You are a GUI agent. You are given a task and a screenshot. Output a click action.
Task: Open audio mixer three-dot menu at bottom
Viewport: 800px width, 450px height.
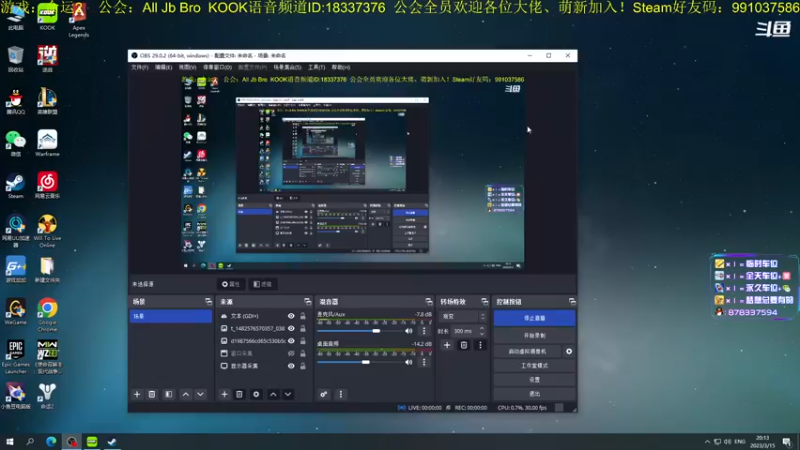click(x=341, y=394)
